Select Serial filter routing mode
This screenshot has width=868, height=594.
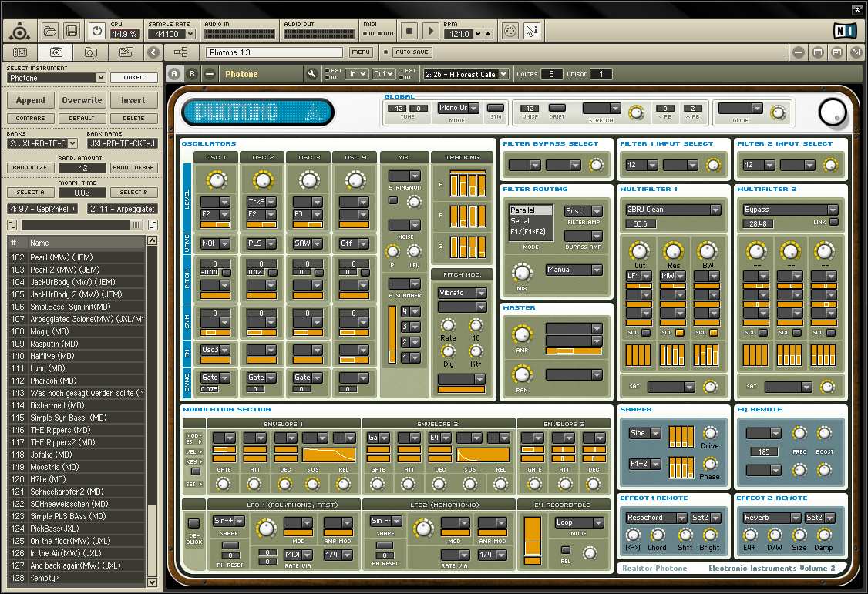(530, 220)
